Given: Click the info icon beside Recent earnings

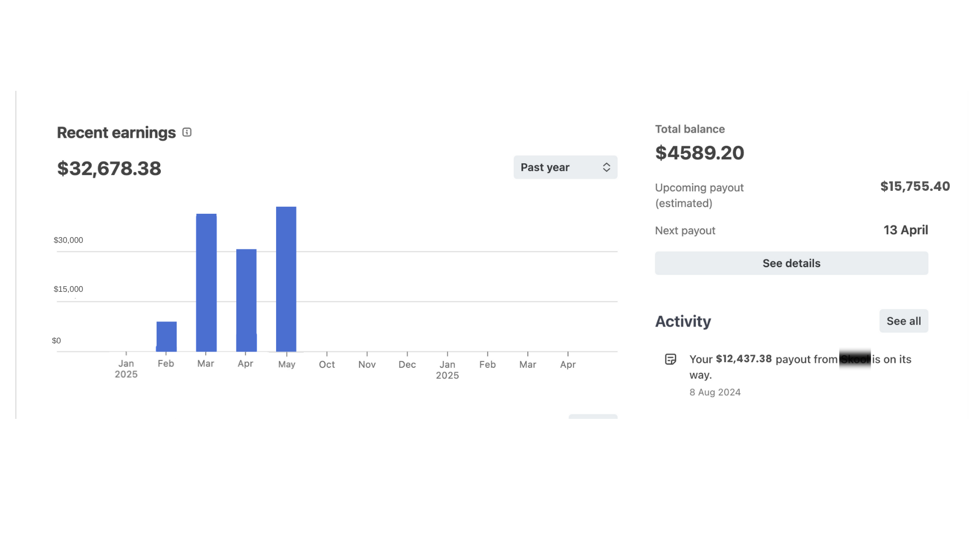Looking at the screenshot, I should (187, 133).
